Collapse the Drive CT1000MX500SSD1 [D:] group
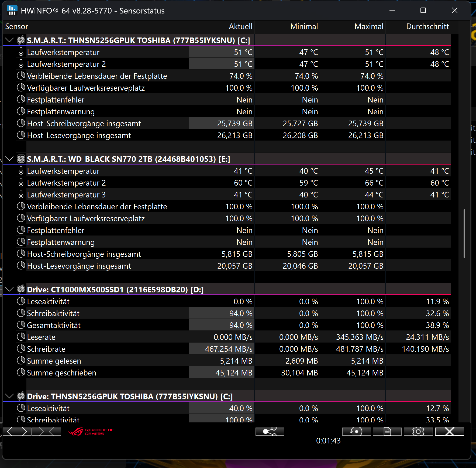 (x=9, y=289)
